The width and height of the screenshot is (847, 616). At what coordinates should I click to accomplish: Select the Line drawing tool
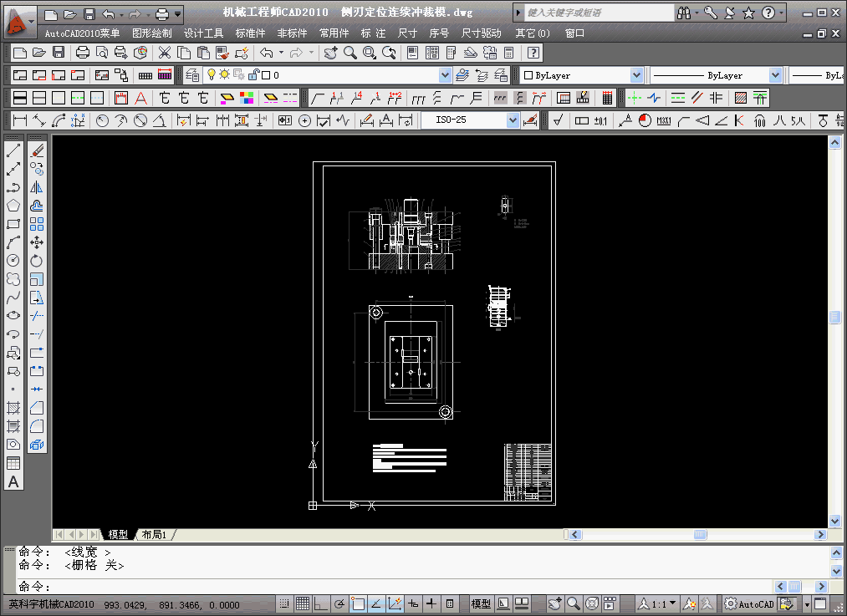click(x=13, y=151)
